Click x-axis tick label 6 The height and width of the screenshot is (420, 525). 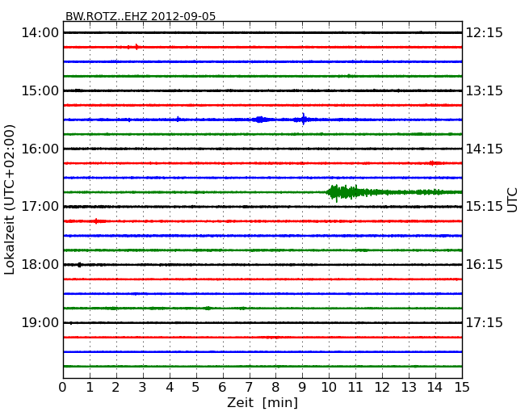222,388
